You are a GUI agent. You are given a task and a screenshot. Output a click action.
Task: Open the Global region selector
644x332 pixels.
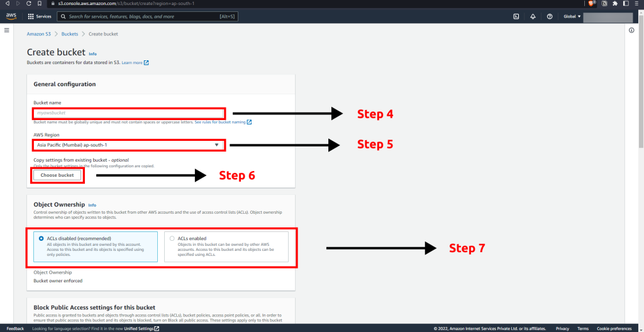[x=572, y=16]
